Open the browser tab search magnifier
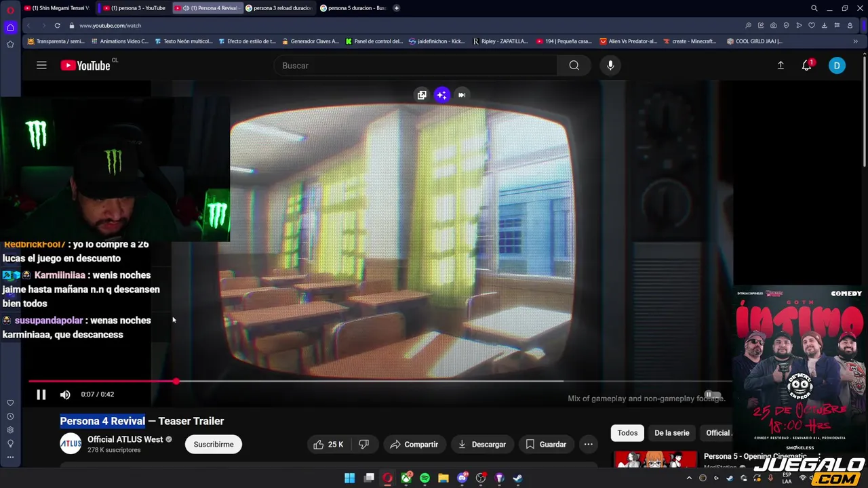This screenshot has width=868, height=488. (x=814, y=8)
